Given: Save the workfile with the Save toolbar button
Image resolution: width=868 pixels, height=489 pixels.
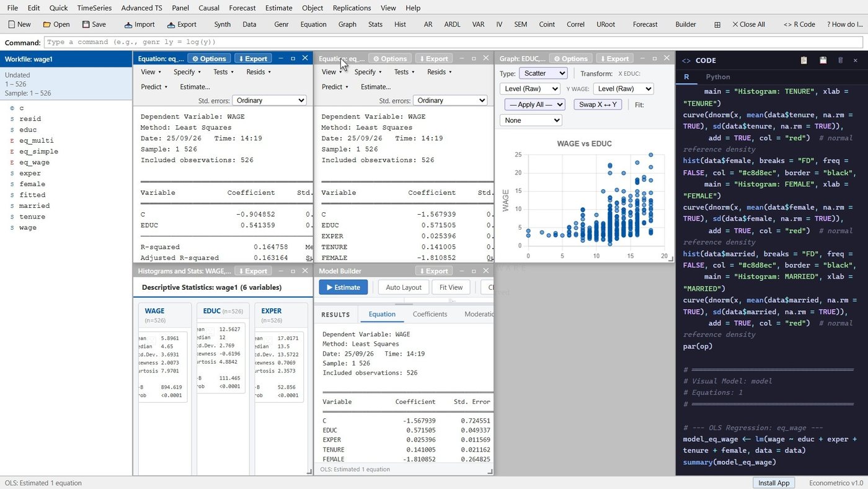Looking at the screenshot, I should click(94, 24).
